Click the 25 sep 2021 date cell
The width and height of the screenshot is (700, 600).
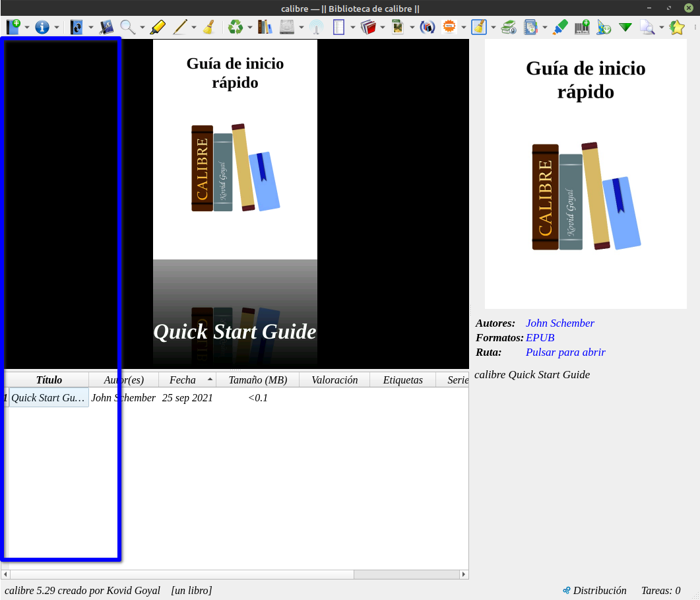click(187, 397)
